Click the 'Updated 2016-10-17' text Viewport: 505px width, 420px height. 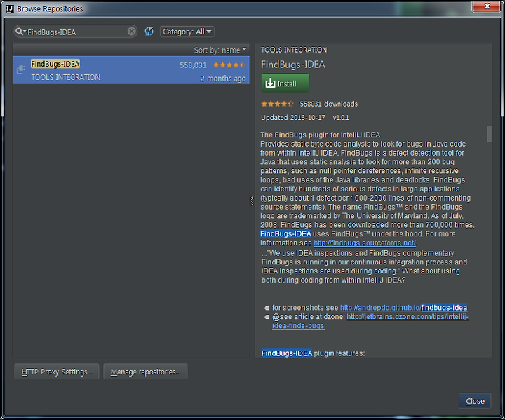click(x=293, y=118)
